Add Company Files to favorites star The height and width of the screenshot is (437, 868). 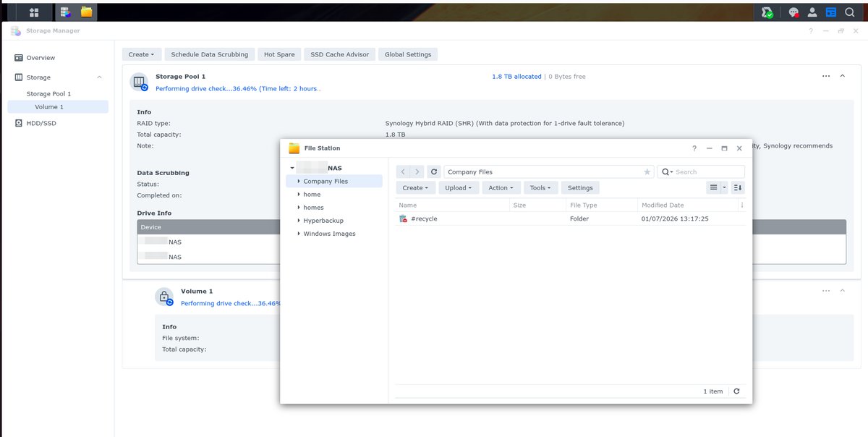click(x=647, y=172)
